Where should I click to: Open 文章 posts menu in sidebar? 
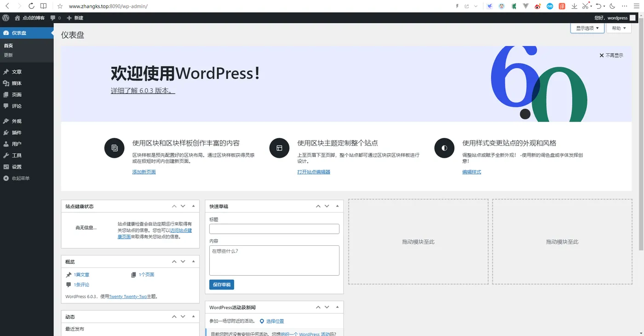pos(27,72)
